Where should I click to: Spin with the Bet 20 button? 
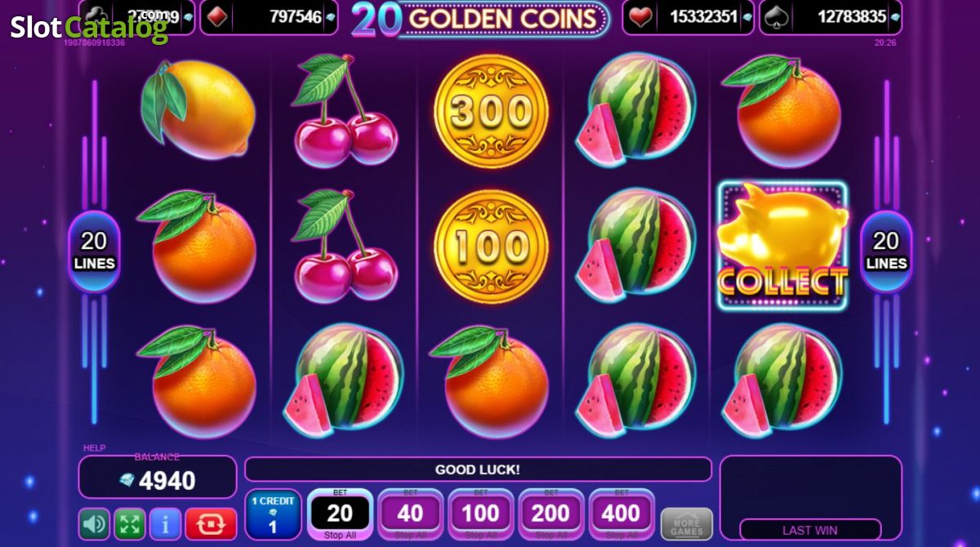340,514
